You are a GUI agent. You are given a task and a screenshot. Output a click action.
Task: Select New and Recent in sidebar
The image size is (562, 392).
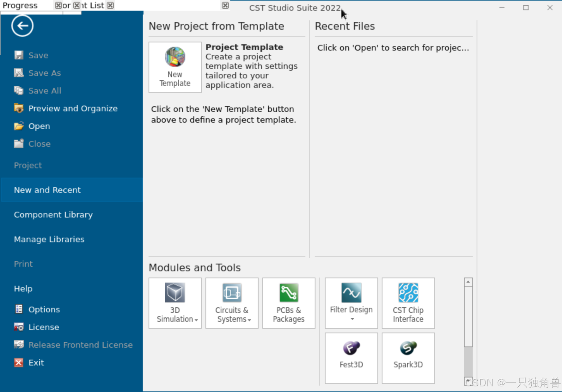coord(71,190)
